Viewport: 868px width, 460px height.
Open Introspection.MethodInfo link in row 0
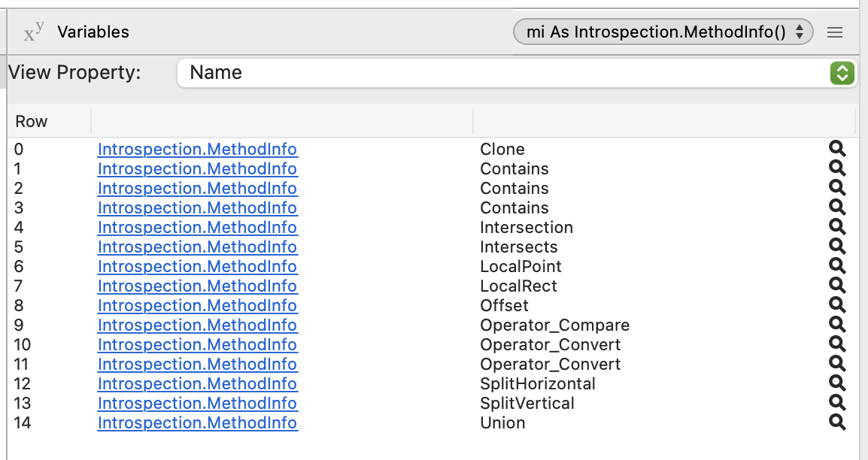pyautogui.click(x=197, y=150)
